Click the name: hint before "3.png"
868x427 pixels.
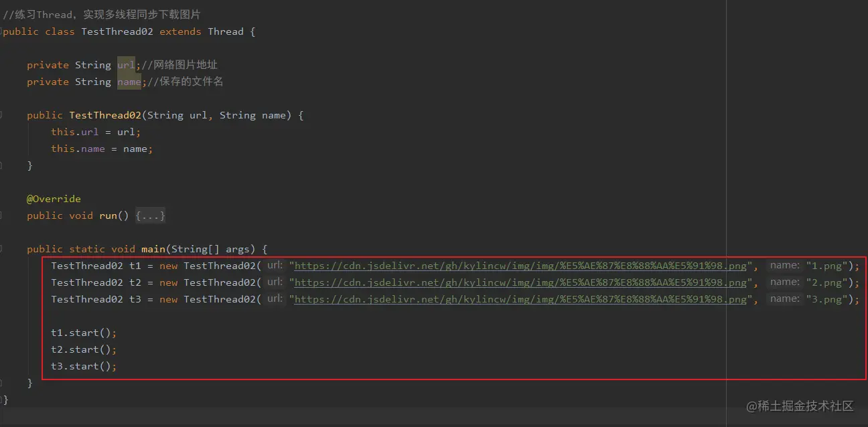tap(785, 298)
